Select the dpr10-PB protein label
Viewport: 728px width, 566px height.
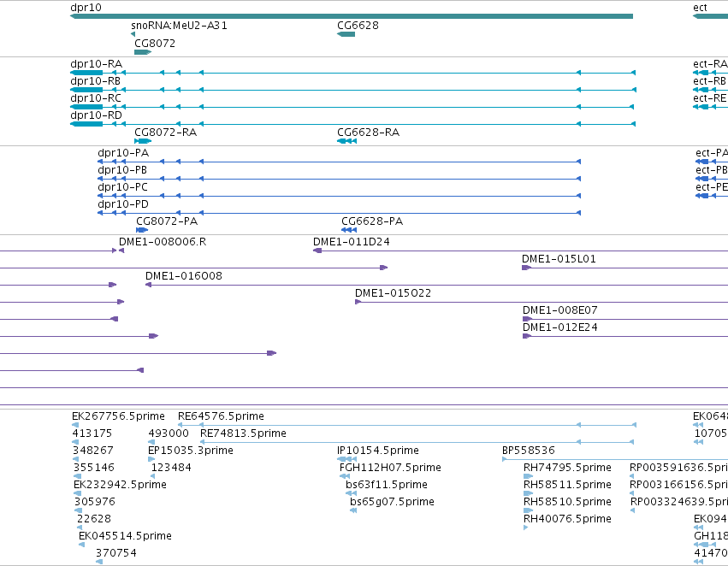click(x=122, y=170)
